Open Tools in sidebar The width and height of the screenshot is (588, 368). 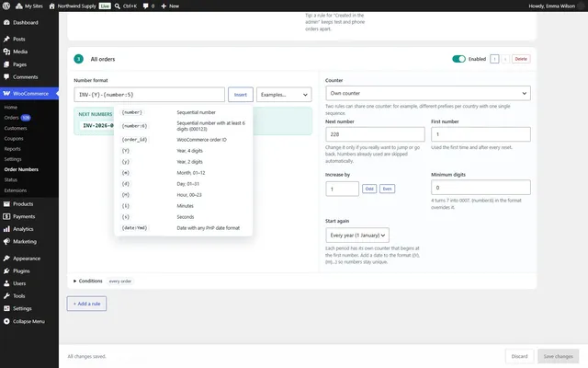(x=29, y=296)
